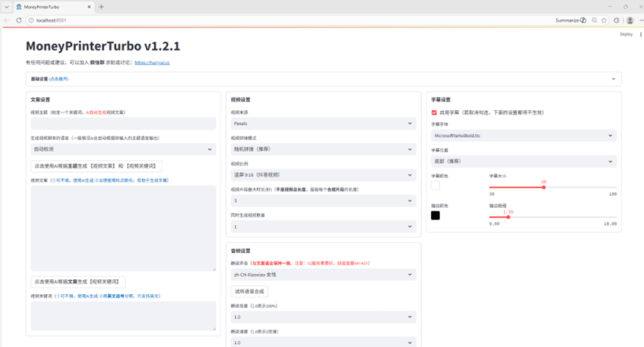
Task: Click generate 视频文案 和 视频关键词 button
Action: coord(96,166)
